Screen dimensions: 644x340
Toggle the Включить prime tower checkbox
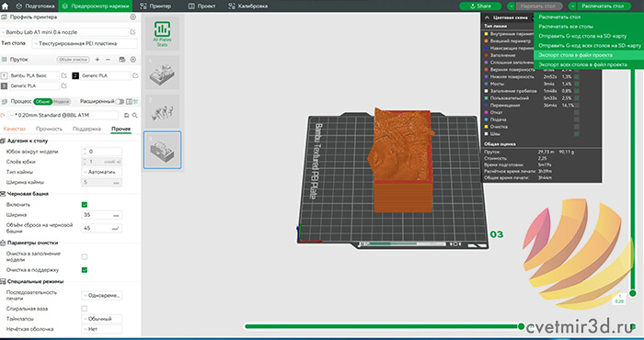[85, 205]
